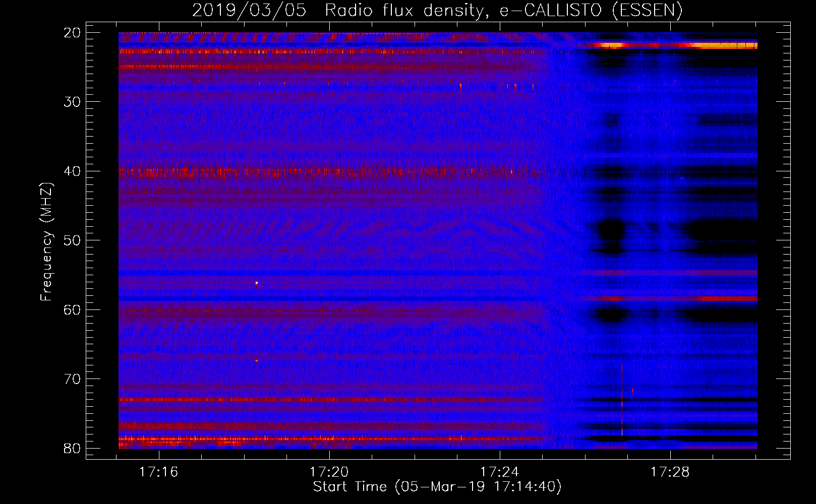Click the 60 MHz frequency tick label

(72, 309)
